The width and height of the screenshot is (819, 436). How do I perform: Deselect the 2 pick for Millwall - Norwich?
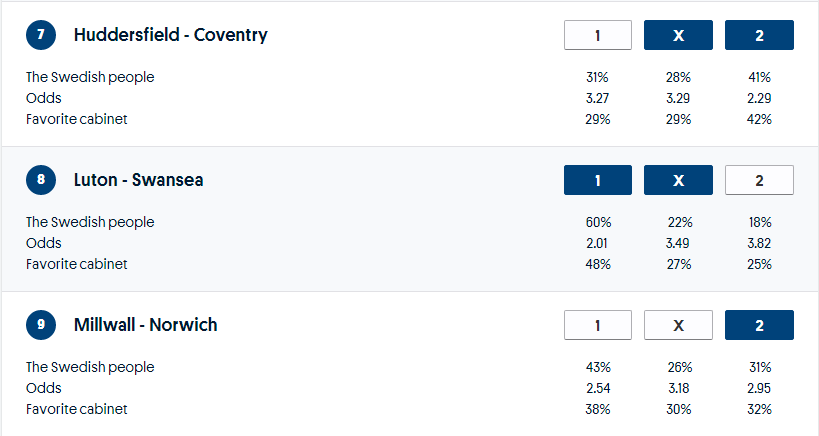pyautogui.click(x=759, y=325)
